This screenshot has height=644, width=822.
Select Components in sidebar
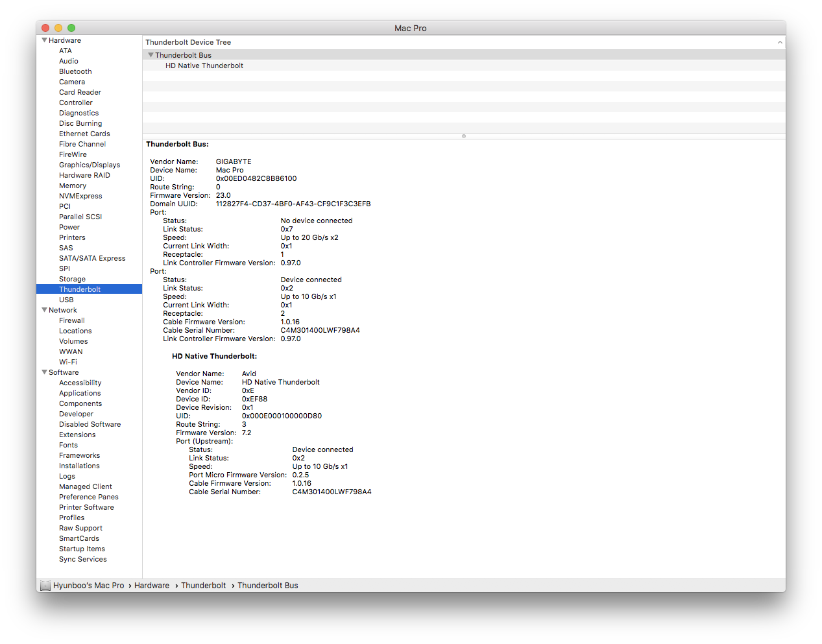80,403
